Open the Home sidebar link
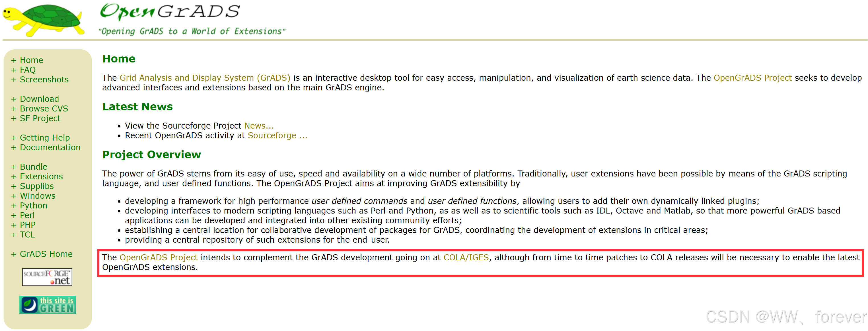Viewport: 868px width, 331px height. 31,60
